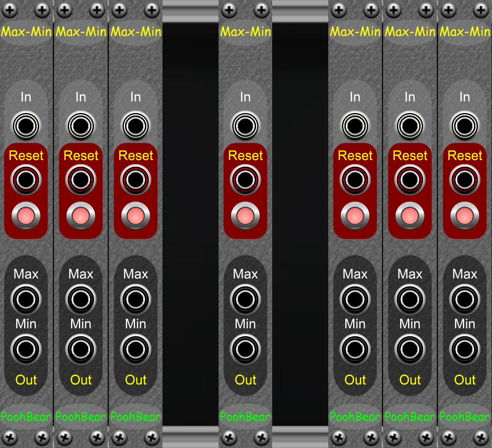Click the In jack on the center Max-Min module
Viewport: 492px width, 448px height.
tap(245, 124)
